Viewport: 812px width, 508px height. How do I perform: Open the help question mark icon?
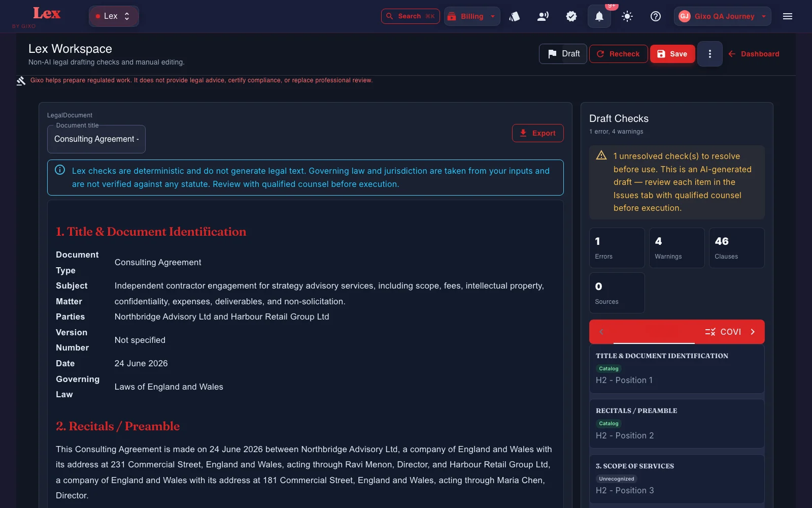click(x=656, y=16)
